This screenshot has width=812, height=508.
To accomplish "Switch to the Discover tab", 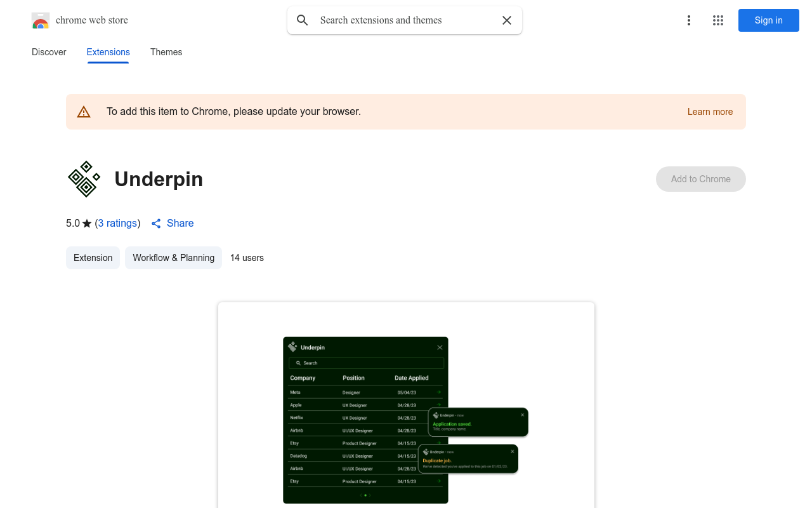I will coord(49,52).
